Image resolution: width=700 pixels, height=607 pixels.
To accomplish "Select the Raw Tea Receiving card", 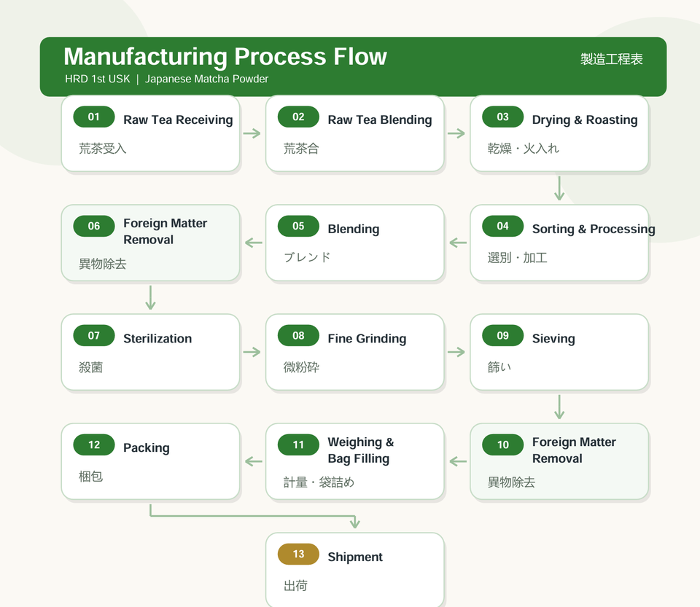I will pyautogui.click(x=150, y=133).
